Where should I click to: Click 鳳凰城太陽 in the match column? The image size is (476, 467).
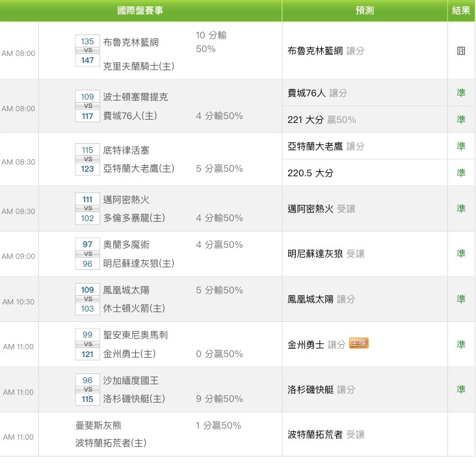coord(126,290)
